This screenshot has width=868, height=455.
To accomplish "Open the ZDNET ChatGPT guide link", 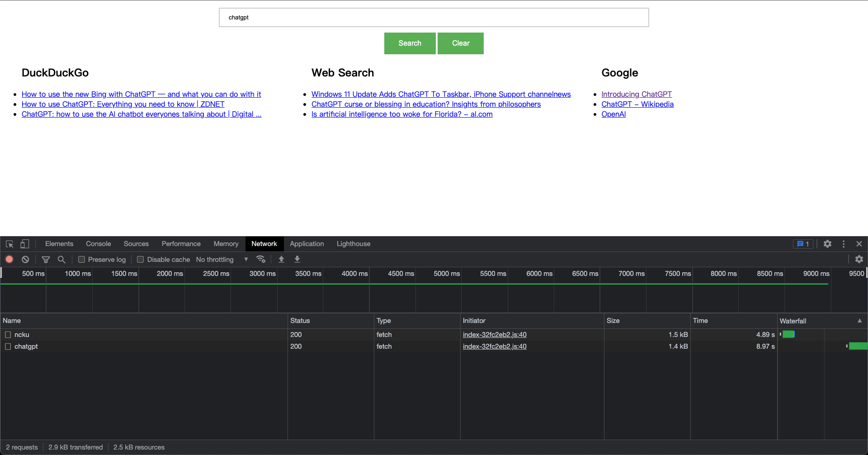I will (123, 104).
